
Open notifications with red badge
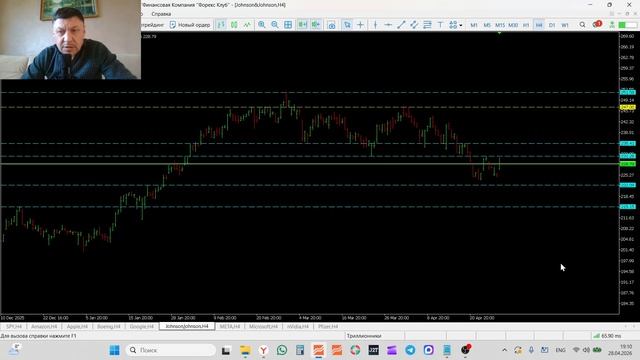tap(597, 24)
